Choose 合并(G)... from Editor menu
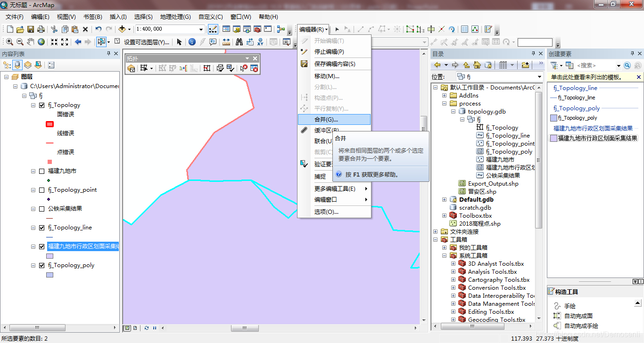Image resolution: width=644 pixels, height=343 pixels. [x=335, y=120]
